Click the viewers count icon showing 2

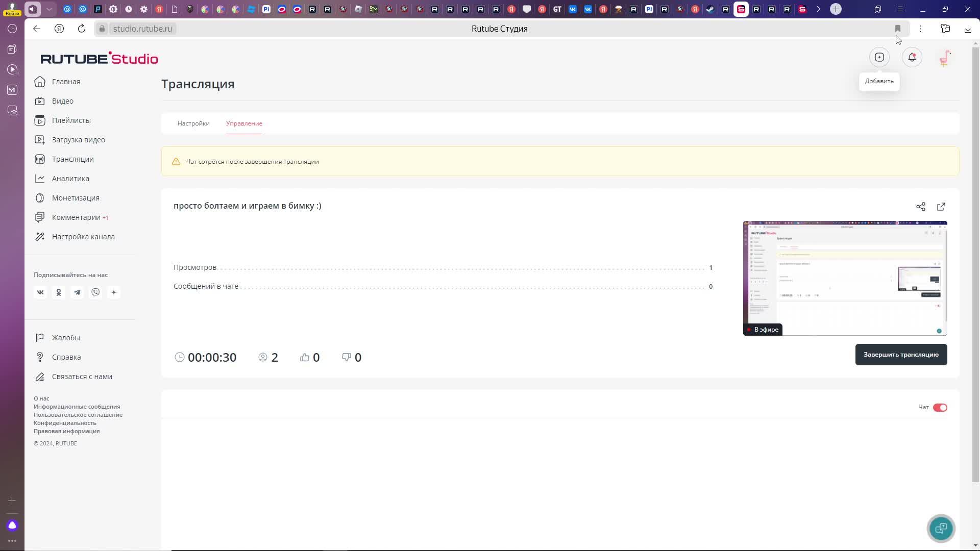point(263,357)
